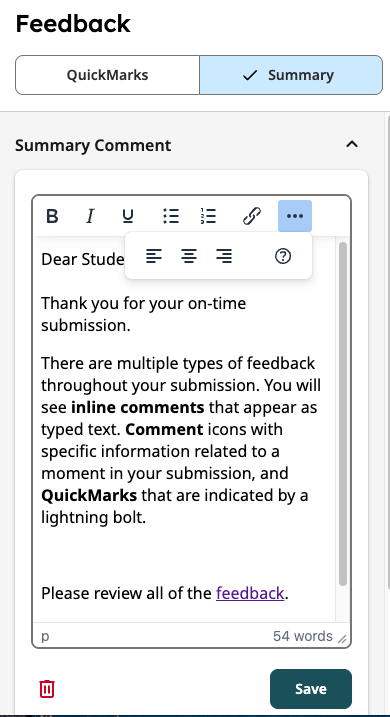The width and height of the screenshot is (390, 717).
Task: Place cursor in 'Thank you for your on-time' line
Action: [x=144, y=303]
